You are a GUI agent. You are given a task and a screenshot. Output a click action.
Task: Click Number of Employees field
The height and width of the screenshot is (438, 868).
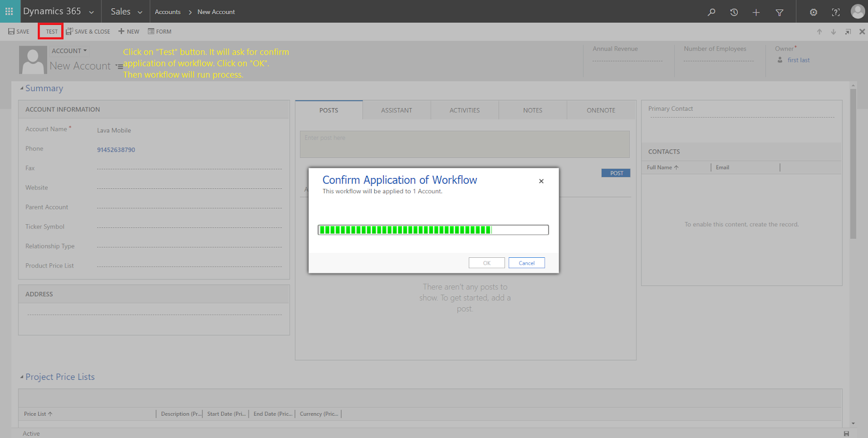click(x=719, y=60)
